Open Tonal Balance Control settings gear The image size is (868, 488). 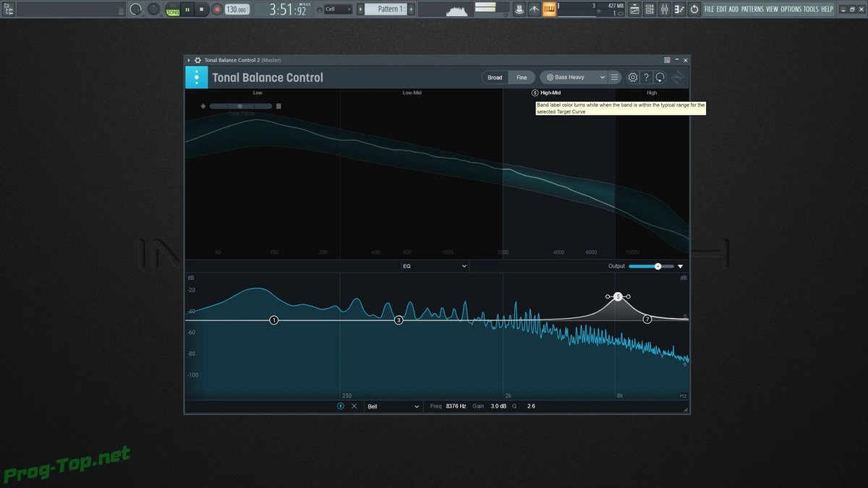coord(633,77)
